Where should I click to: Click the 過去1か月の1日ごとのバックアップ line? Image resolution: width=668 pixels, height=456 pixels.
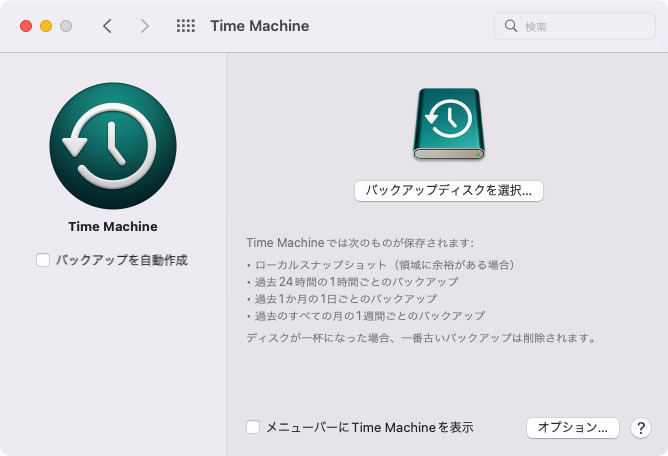pyautogui.click(x=342, y=299)
